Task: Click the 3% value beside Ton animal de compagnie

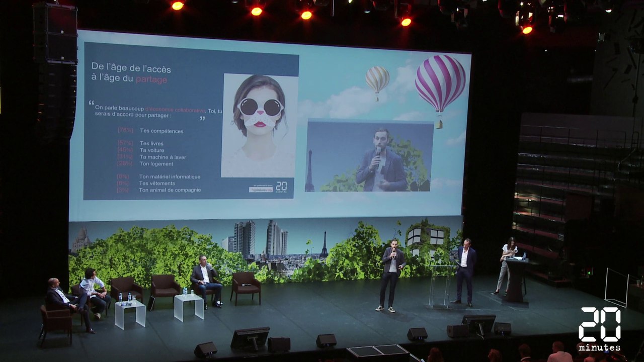Action: (x=123, y=190)
